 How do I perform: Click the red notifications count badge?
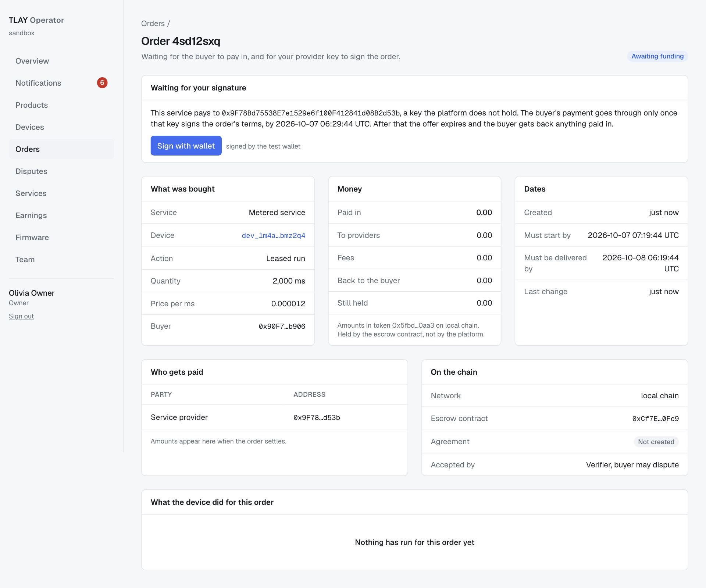coord(102,83)
